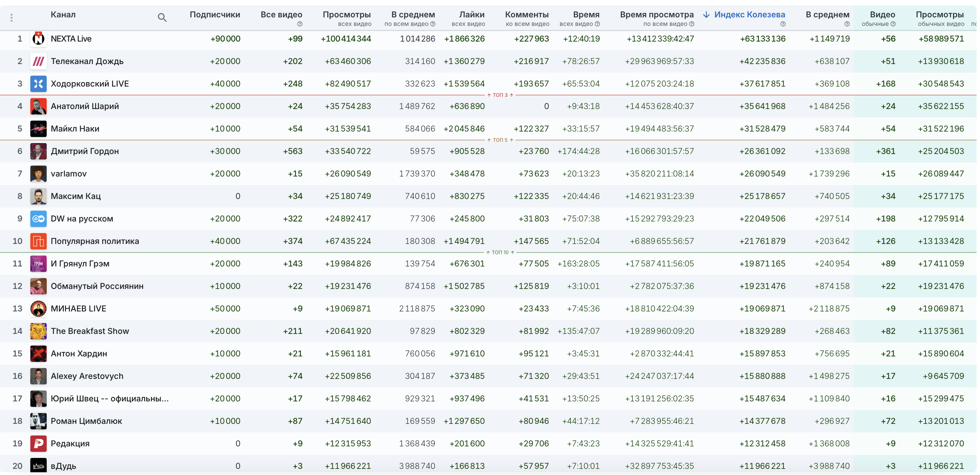
Task: Click Анатолий Шарий avatar
Action: coord(39,106)
